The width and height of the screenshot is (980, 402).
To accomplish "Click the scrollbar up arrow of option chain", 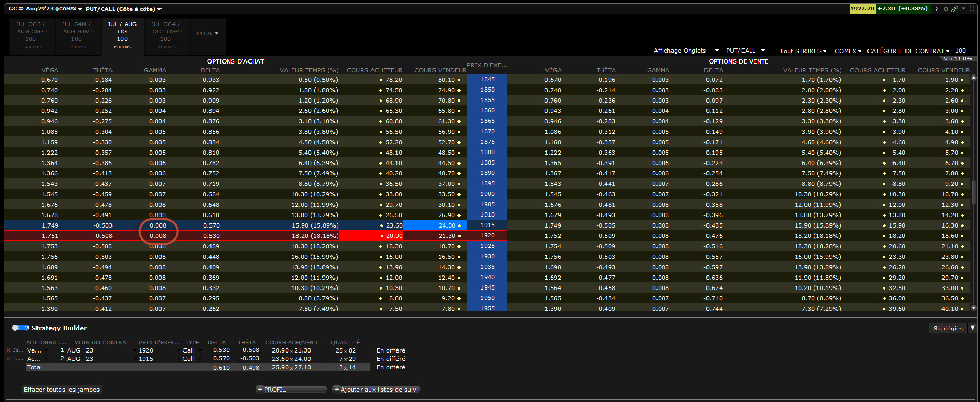I will [x=974, y=78].
